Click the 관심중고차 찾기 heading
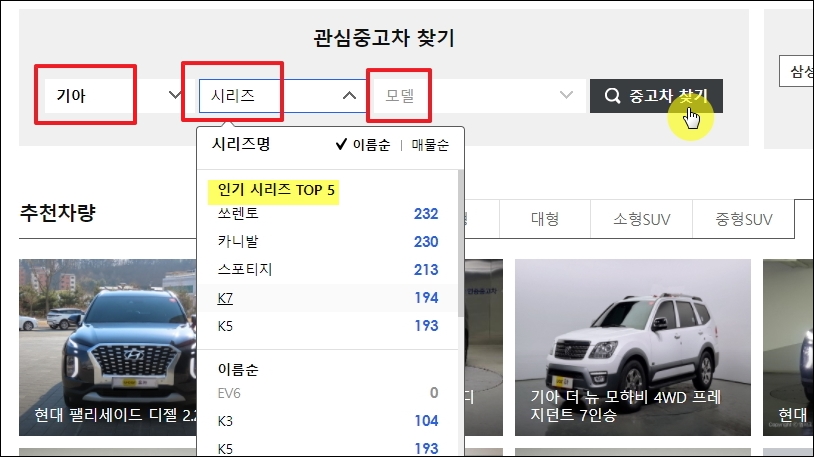Image resolution: width=814 pixels, height=457 pixels. point(384,38)
